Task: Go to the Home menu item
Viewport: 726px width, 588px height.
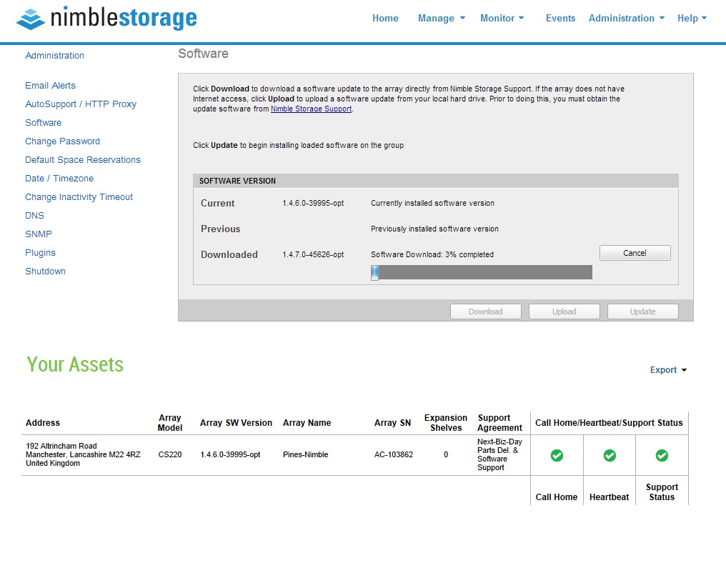Action: click(x=385, y=18)
